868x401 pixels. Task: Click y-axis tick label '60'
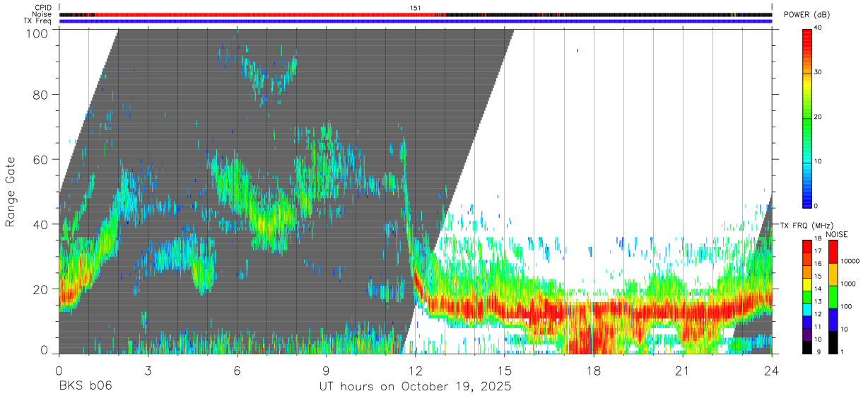pyautogui.click(x=42, y=159)
